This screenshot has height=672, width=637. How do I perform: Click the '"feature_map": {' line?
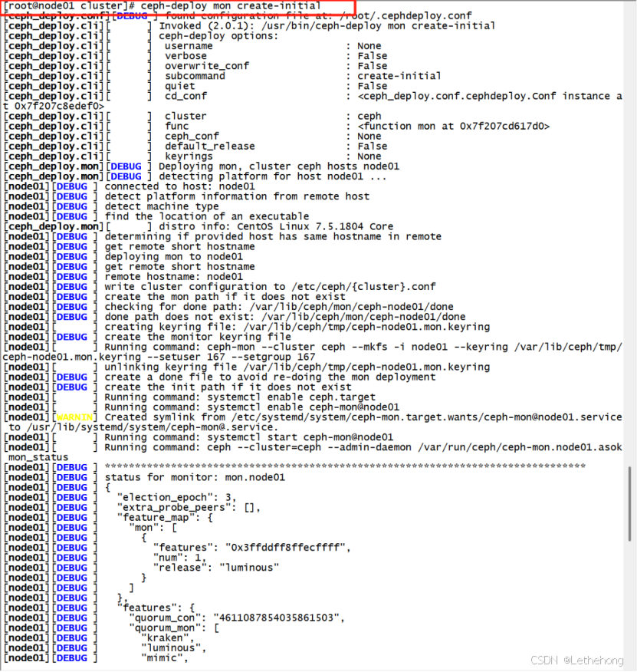tap(165, 518)
